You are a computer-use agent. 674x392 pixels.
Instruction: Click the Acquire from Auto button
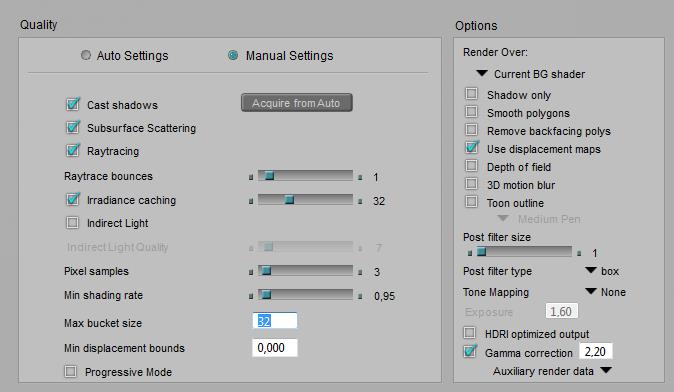[297, 103]
